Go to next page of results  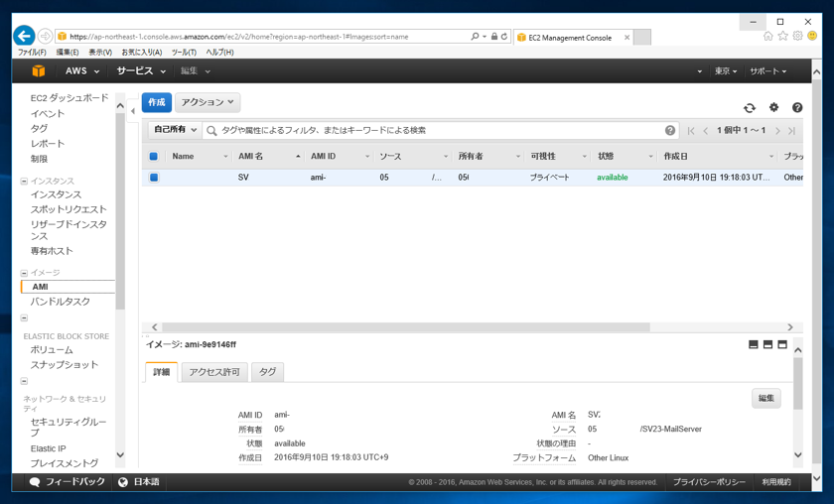pyautogui.click(x=777, y=131)
